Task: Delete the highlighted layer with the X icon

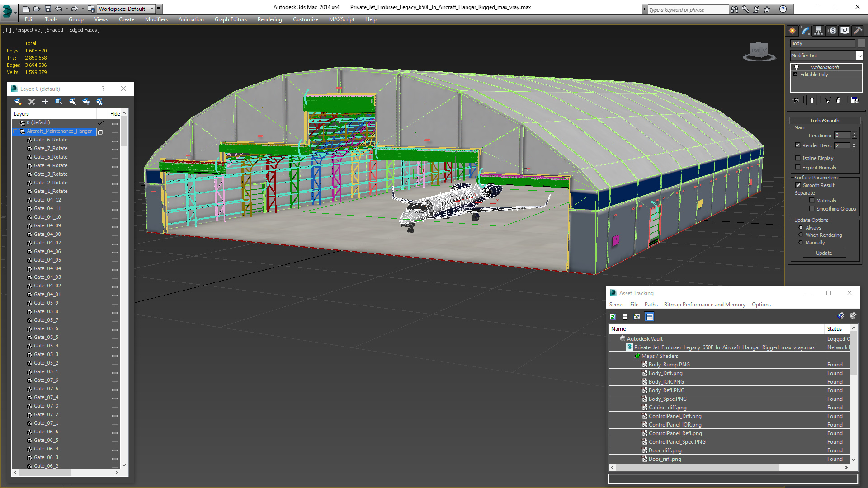Action: [x=32, y=102]
